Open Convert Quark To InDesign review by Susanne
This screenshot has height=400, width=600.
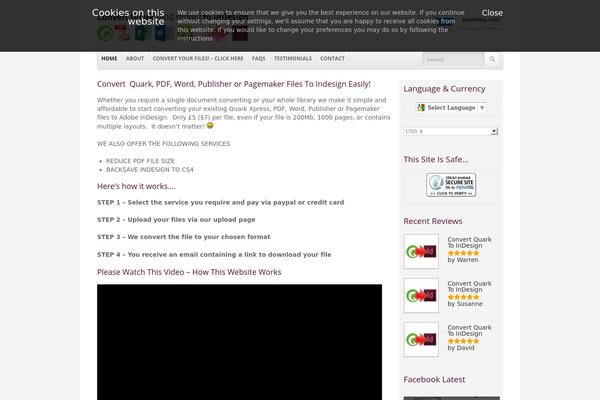[470, 286]
